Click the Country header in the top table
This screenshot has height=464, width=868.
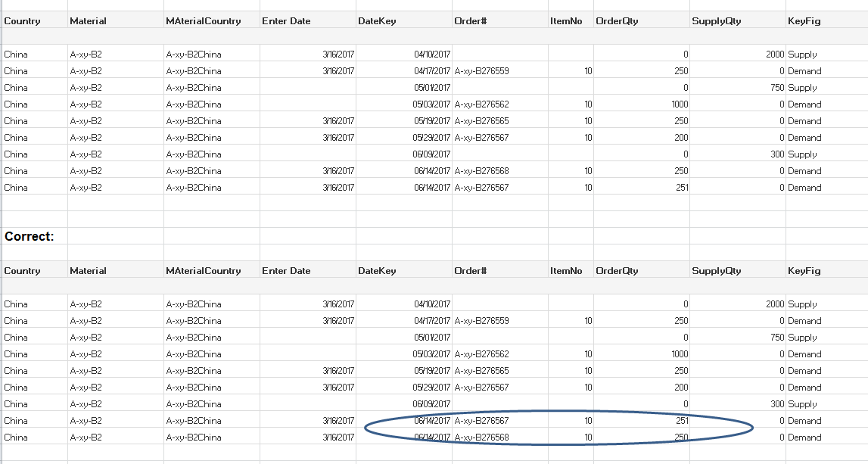[23, 21]
